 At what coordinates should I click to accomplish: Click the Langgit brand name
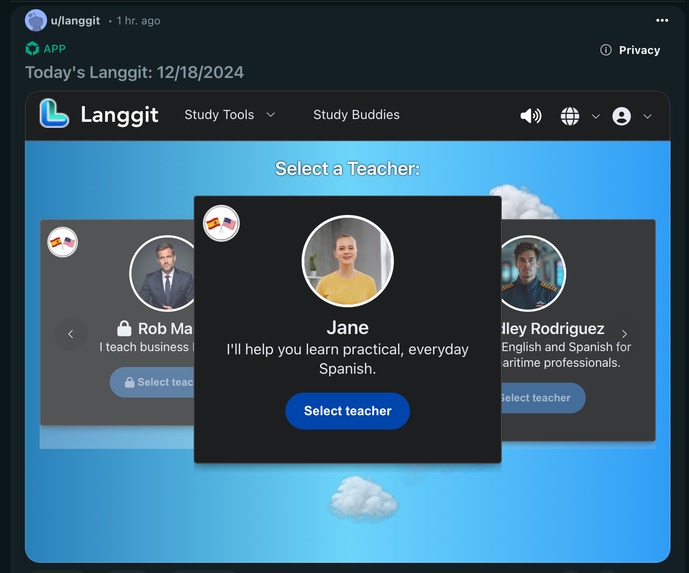pyautogui.click(x=120, y=115)
